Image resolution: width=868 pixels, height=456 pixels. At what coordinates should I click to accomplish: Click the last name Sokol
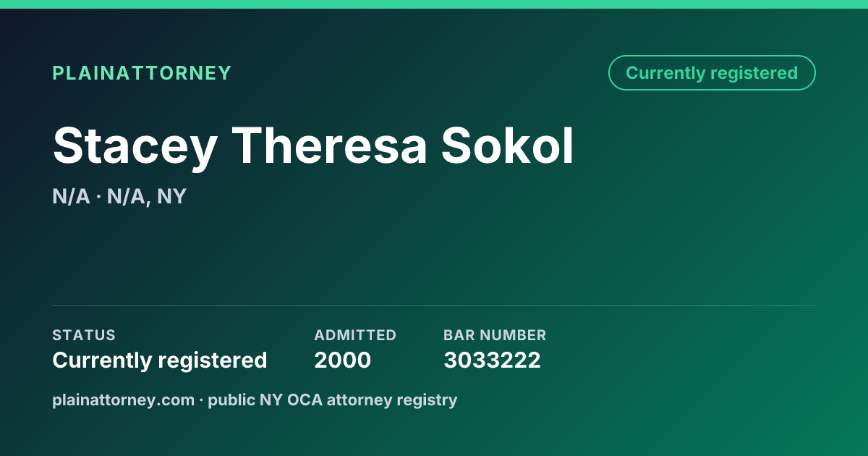pos(508,146)
